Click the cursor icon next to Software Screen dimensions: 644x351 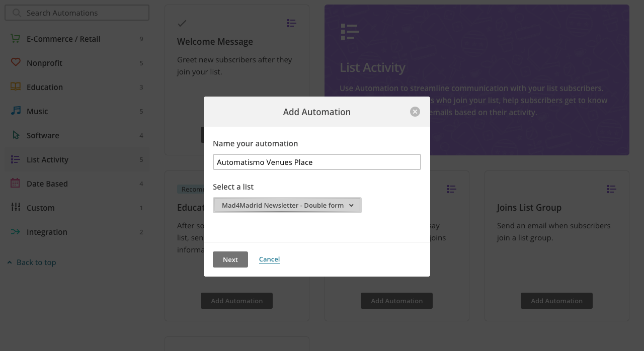coord(15,135)
